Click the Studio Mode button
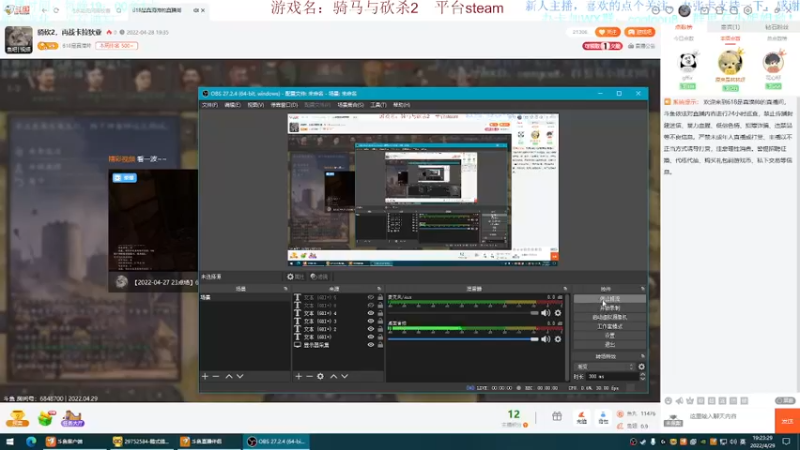This screenshot has height=450, width=800. point(610,326)
